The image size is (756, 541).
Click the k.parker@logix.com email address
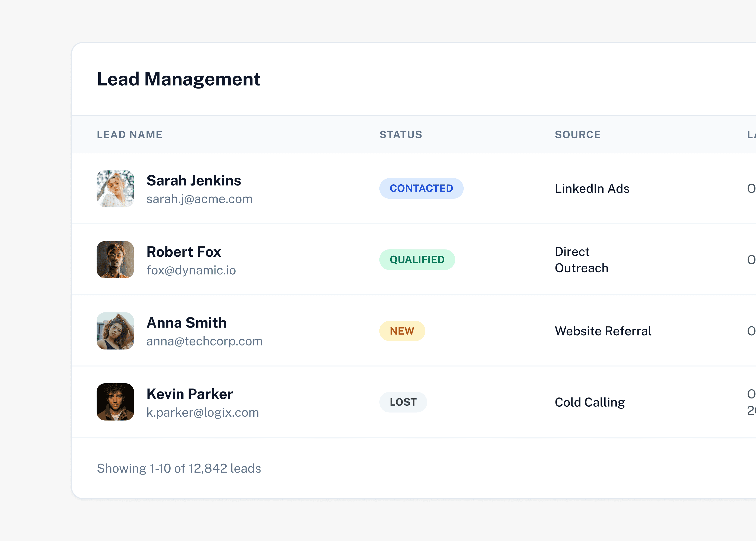coord(202,413)
